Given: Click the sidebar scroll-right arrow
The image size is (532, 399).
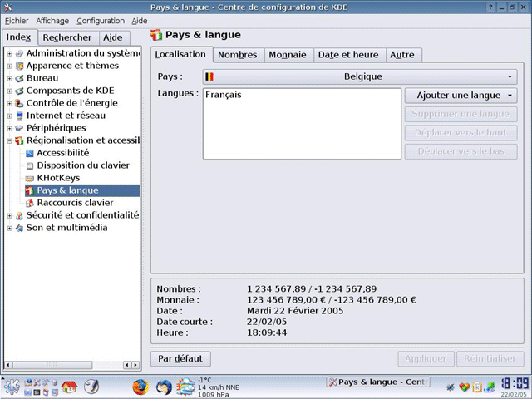Looking at the screenshot, I should coord(135,365).
